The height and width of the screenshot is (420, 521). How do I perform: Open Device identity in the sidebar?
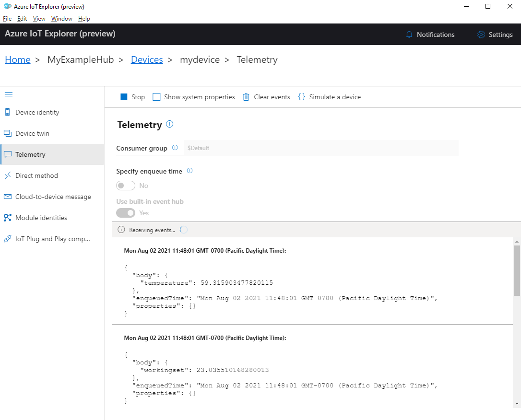pyautogui.click(x=37, y=112)
